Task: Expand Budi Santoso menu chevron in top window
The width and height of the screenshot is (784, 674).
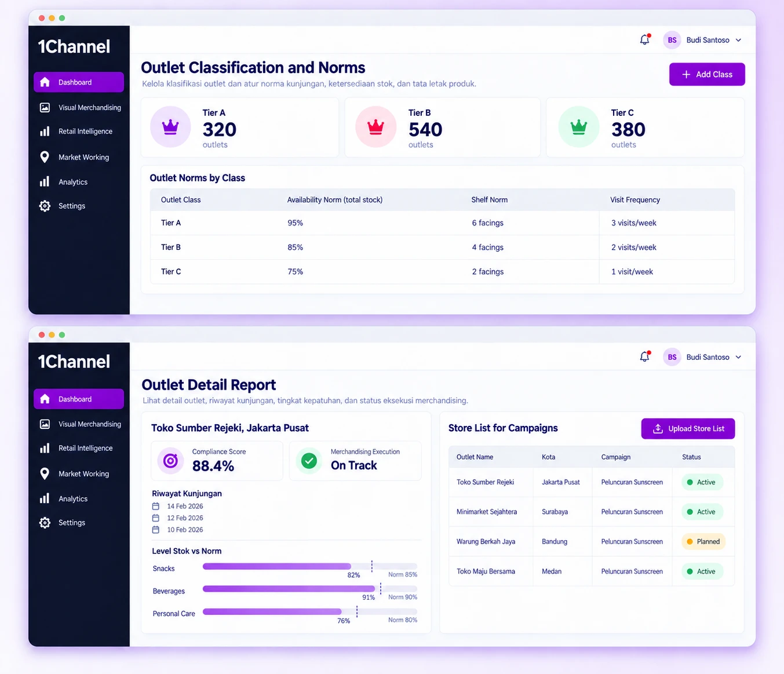Action: [x=738, y=40]
